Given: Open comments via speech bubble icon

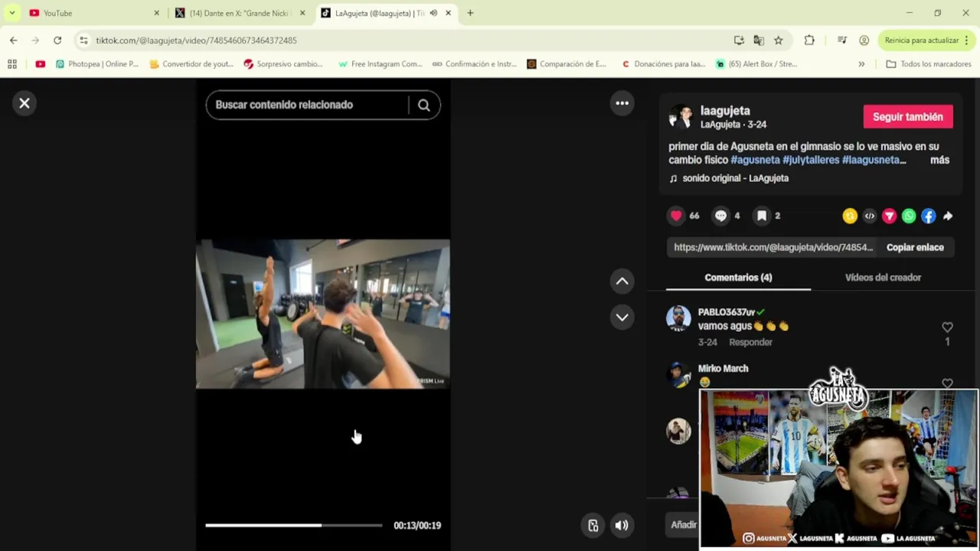Looking at the screenshot, I should pyautogui.click(x=720, y=216).
